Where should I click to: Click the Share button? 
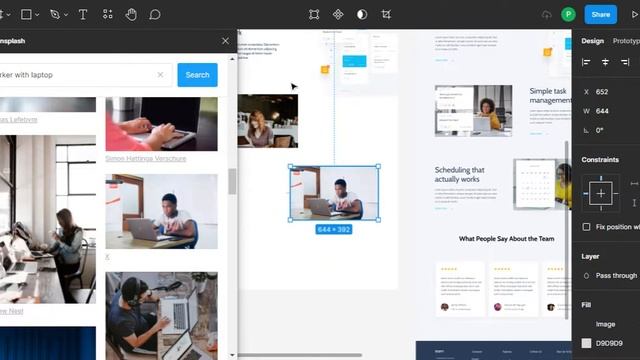(x=600, y=15)
